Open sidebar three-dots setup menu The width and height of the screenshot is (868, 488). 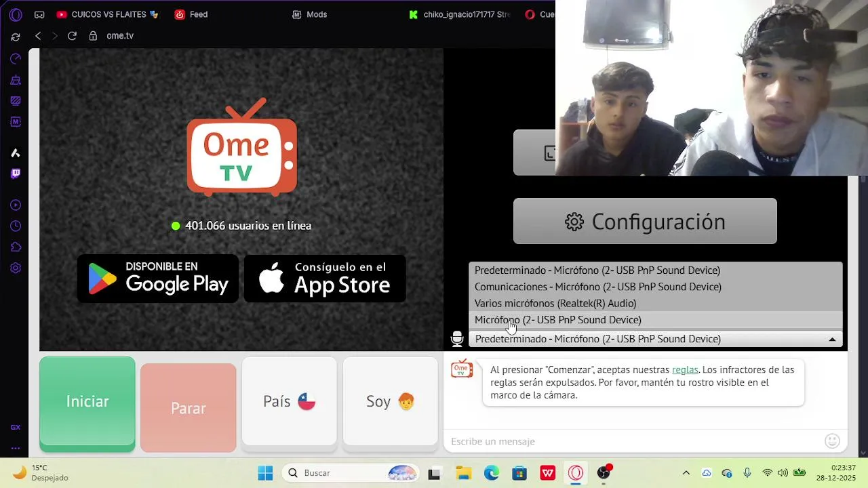[16, 448]
